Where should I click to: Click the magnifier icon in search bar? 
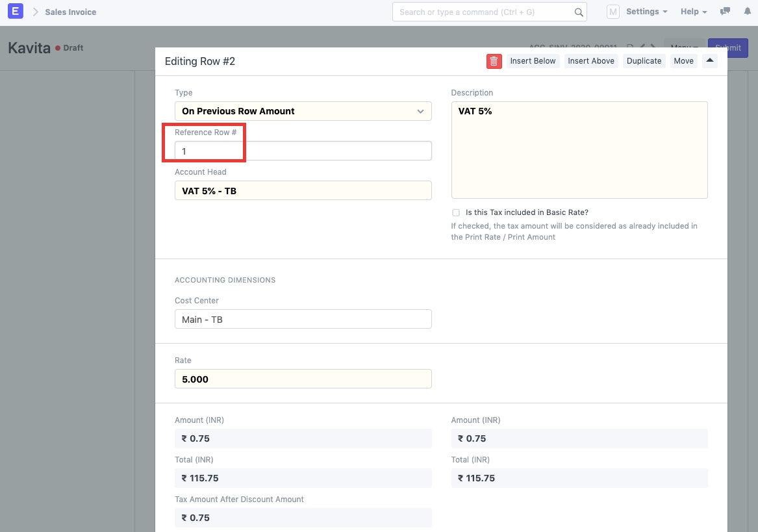click(579, 12)
